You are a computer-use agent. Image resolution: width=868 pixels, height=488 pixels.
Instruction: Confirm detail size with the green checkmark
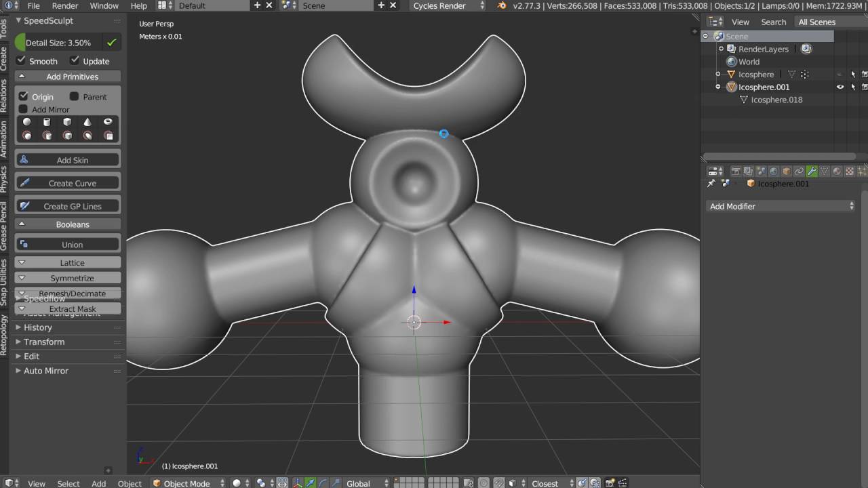[112, 43]
